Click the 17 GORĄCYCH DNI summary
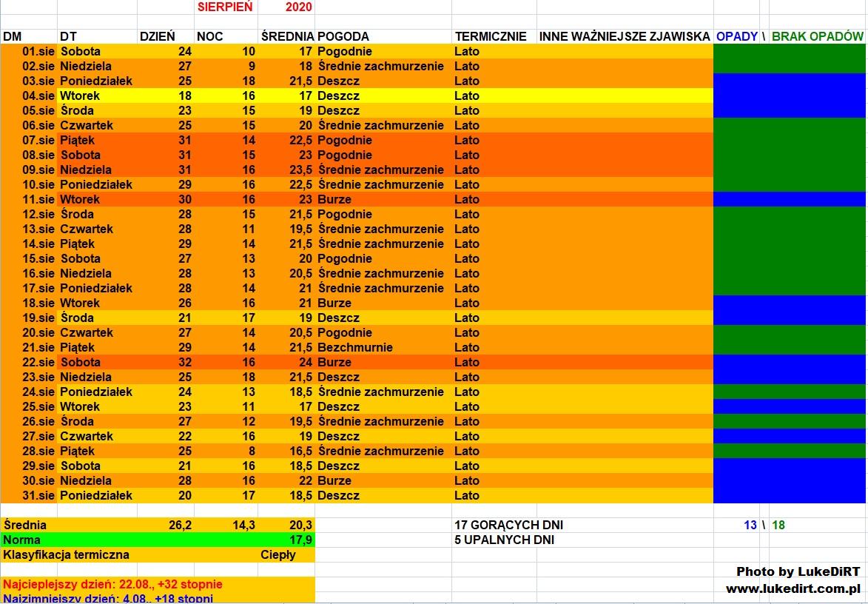The image size is (868, 604). point(508,525)
